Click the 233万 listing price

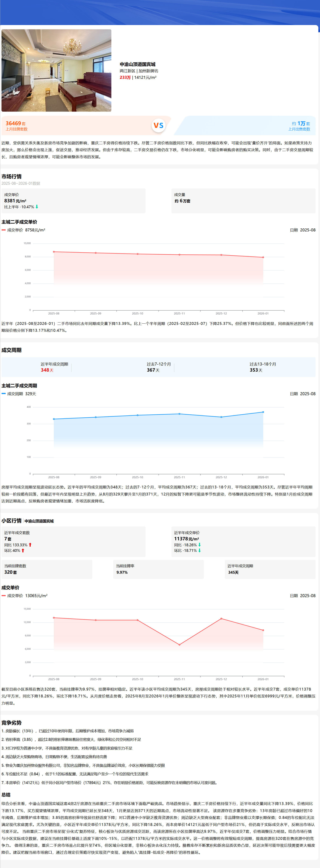(x=125, y=78)
